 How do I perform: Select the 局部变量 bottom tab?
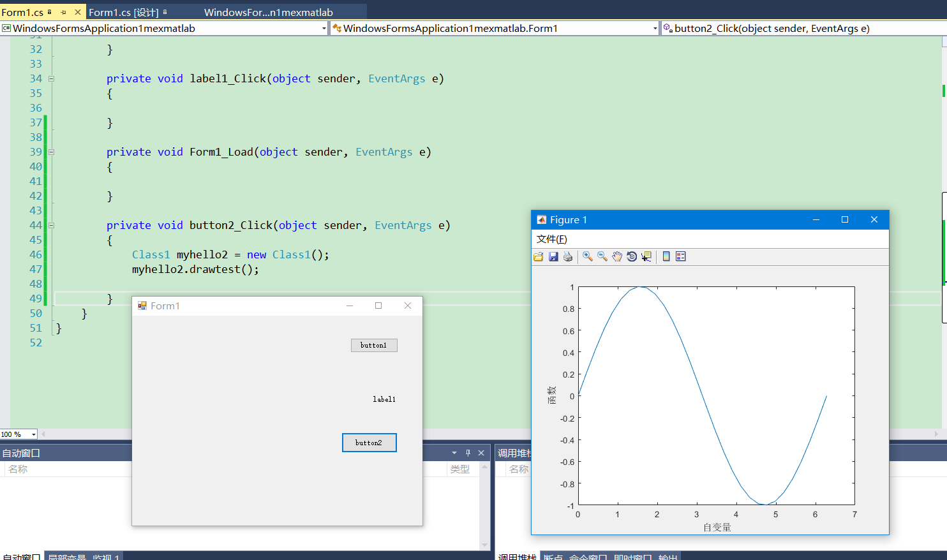(67, 557)
